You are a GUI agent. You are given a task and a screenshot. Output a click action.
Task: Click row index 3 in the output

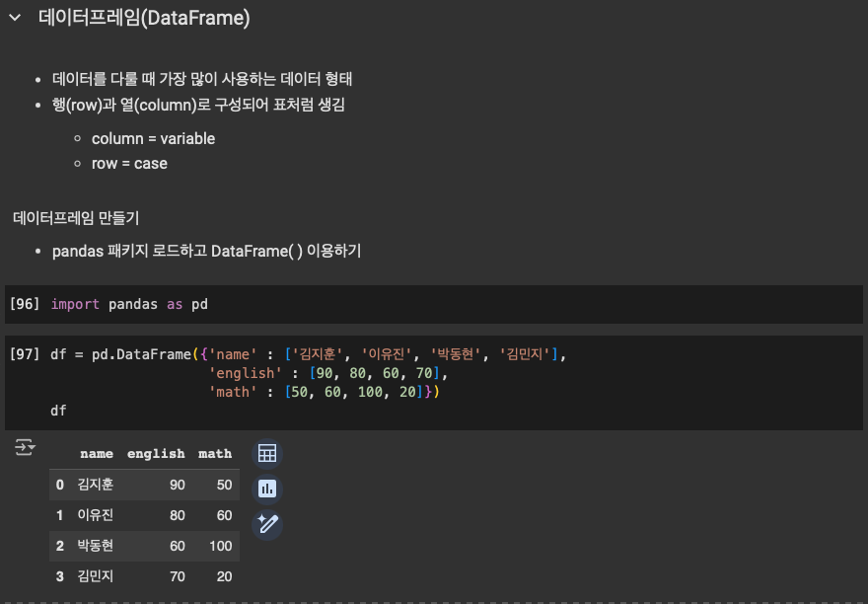point(60,576)
